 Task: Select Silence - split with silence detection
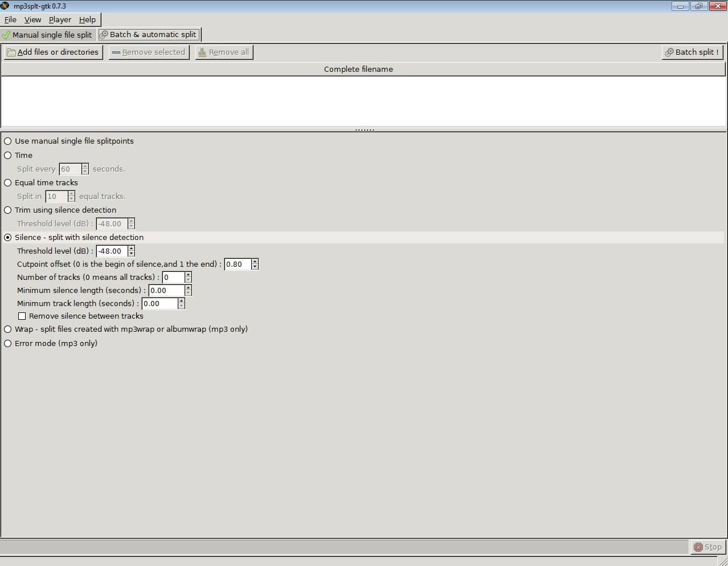point(74,237)
